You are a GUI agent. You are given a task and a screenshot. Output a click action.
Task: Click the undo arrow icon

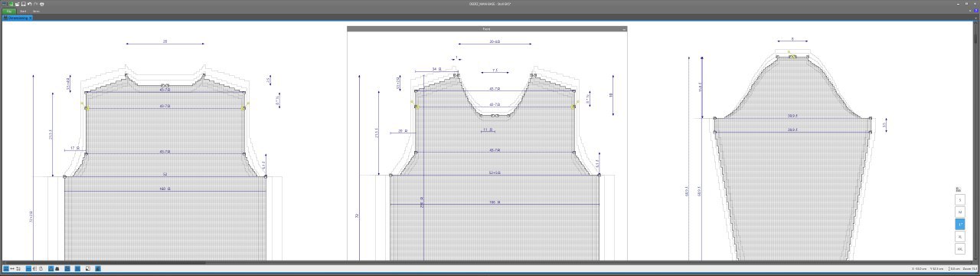(29, 4)
